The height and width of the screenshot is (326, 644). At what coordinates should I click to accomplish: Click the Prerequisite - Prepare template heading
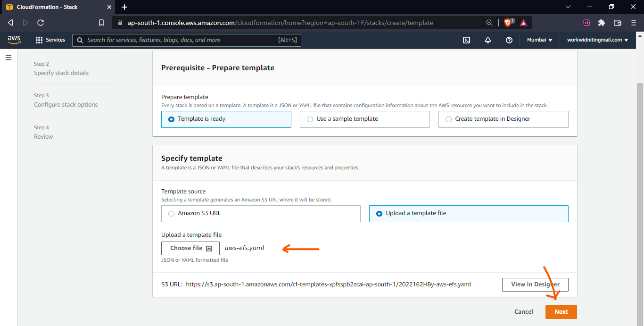(x=218, y=68)
